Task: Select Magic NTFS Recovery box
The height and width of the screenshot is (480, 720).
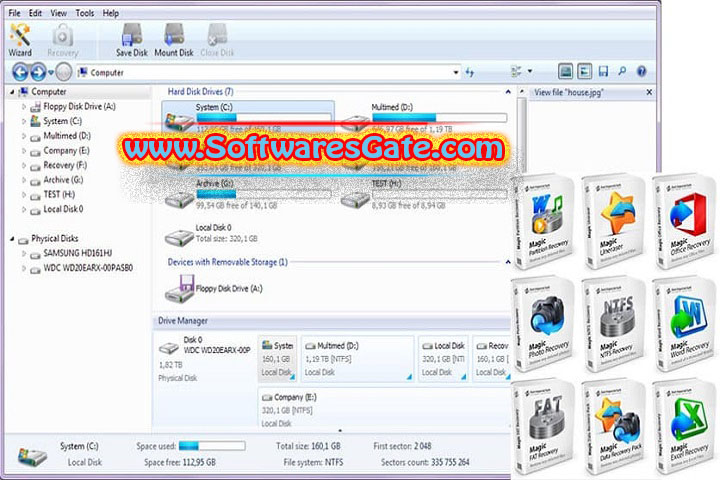Action: (x=613, y=324)
